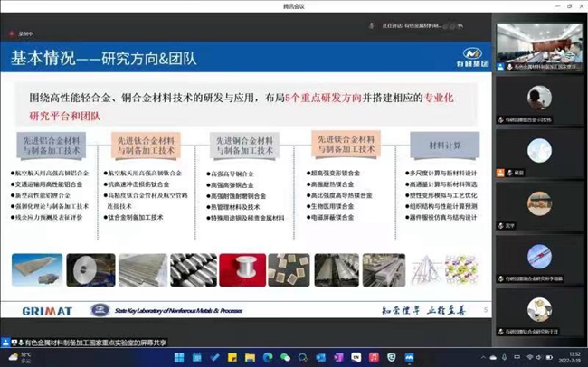Toggle the orange mic icon on 杨丽's tile
This screenshot has width=588, height=367.
coord(500,171)
